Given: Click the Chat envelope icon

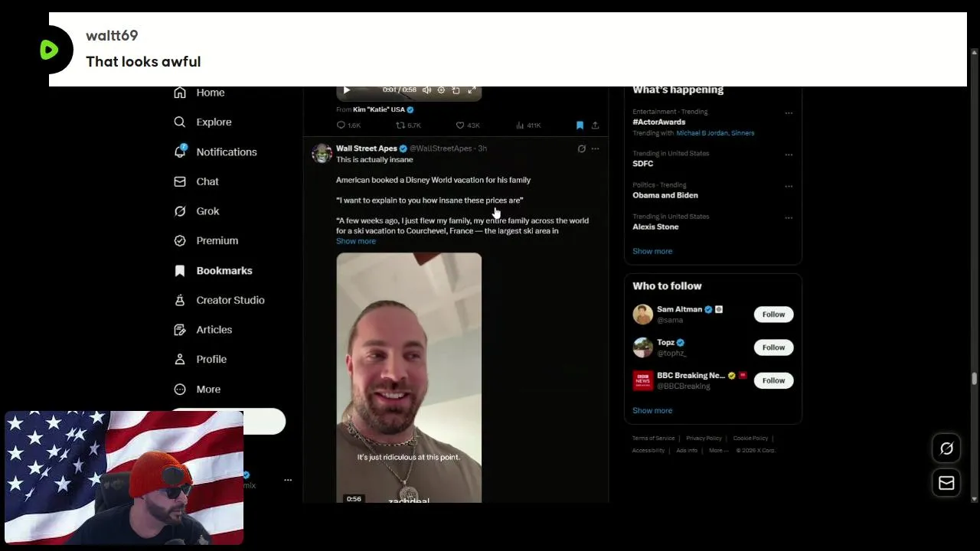Looking at the screenshot, I should [180, 181].
